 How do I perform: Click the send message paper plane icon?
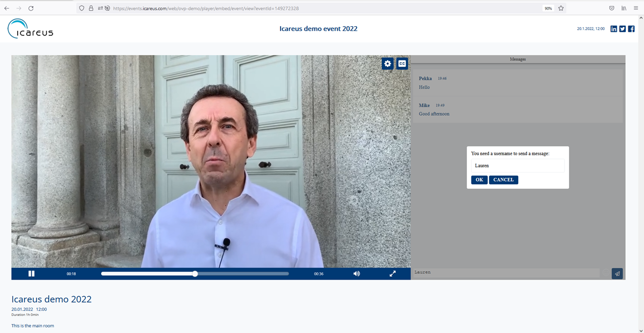pos(617,273)
